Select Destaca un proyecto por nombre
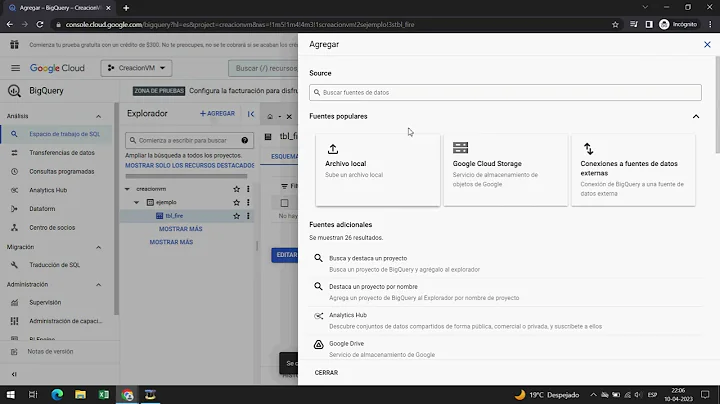 click(505, 292)
